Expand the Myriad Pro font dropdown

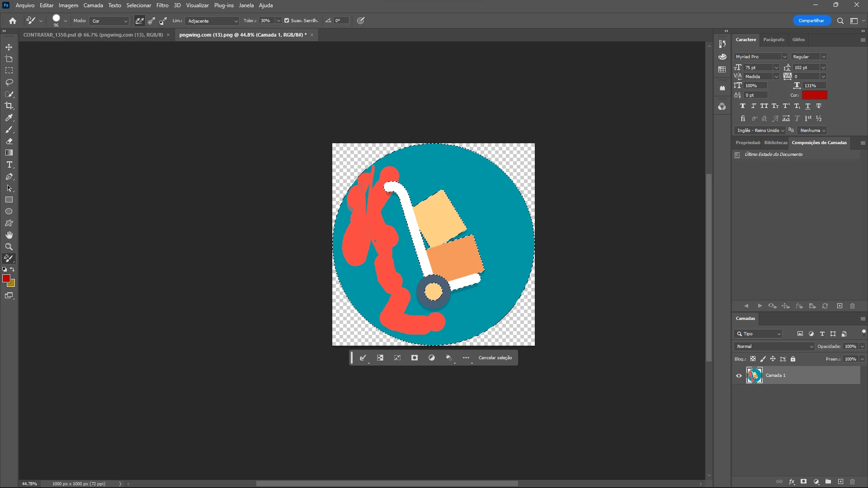(x=784, y=57)
